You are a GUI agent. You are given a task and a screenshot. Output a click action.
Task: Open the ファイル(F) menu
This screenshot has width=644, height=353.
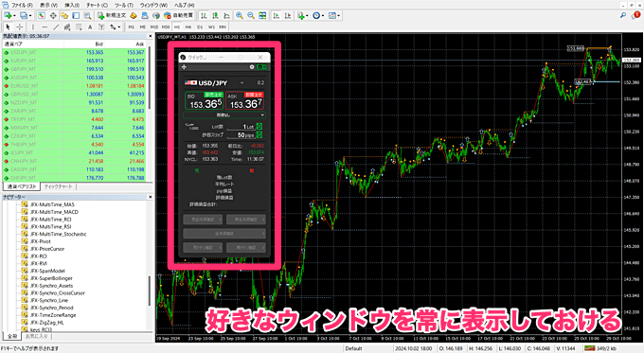point(22,5)
